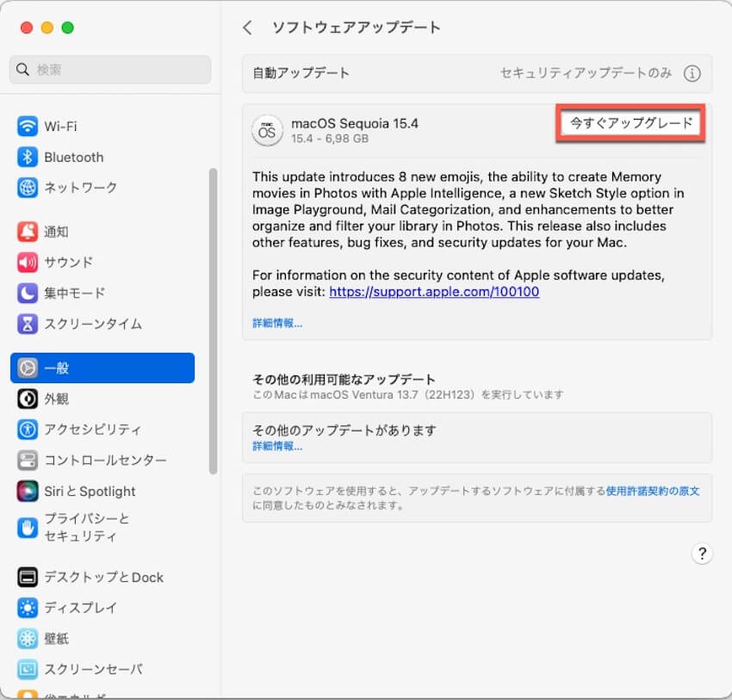Screen dimensions: 732x700
Task: Open ディスプレイ sun icon
Action: pos(27,608)
